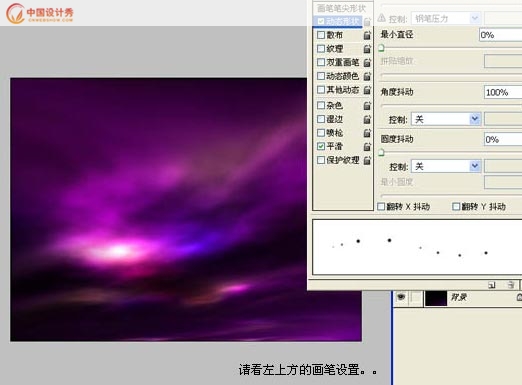Open the 钢笔压力 control dropdown at top
This screenshot has width=522, height=385.
click(446, 18)
